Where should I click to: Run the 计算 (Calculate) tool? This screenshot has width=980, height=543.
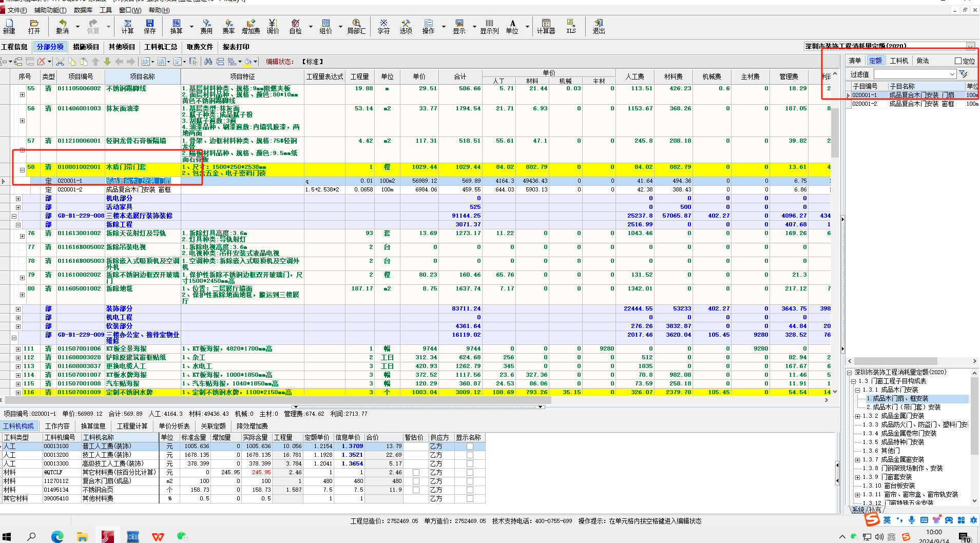click(x=128, y=26)
